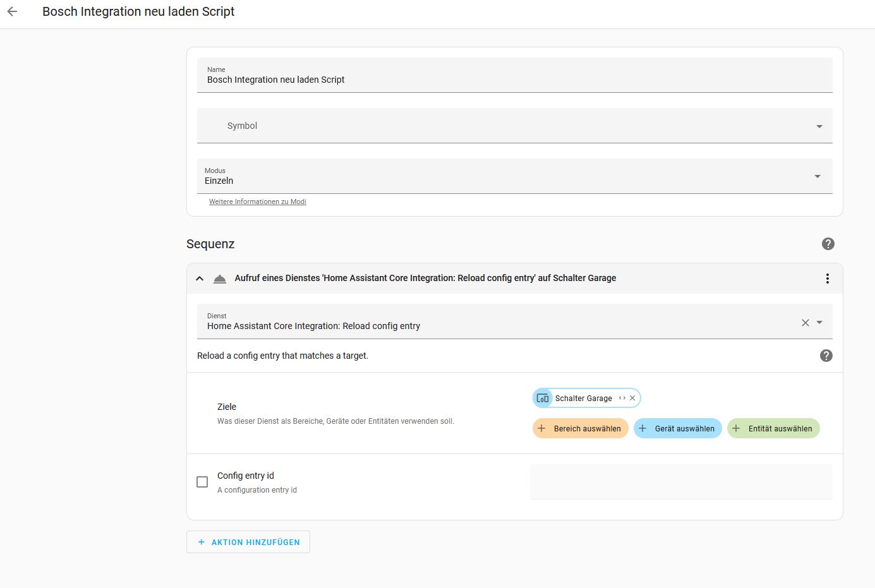Screen dimensions: 875x588
Task: Open Weitere Informationen zu Modi link
Action: tap(258, 201)
